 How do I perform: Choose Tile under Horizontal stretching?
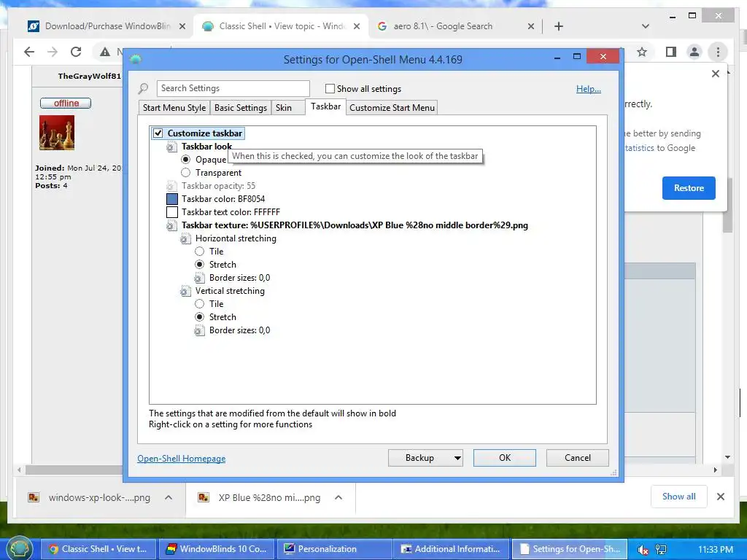coord(200,252)
